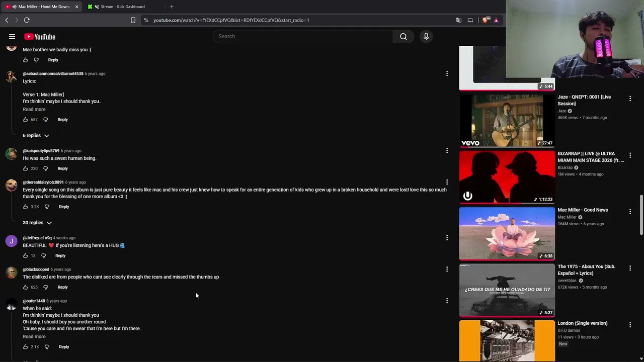This screenshot has width=644, height=362.
Task: Open The 1975 About You thumbnail
Action: [x=507, y=290]
